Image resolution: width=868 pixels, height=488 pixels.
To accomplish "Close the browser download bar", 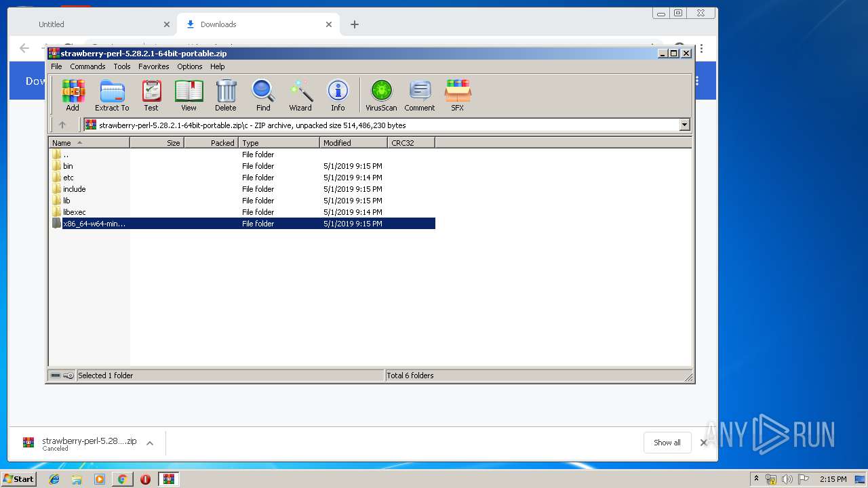I will pyautogui.click(x=704, y=443).
